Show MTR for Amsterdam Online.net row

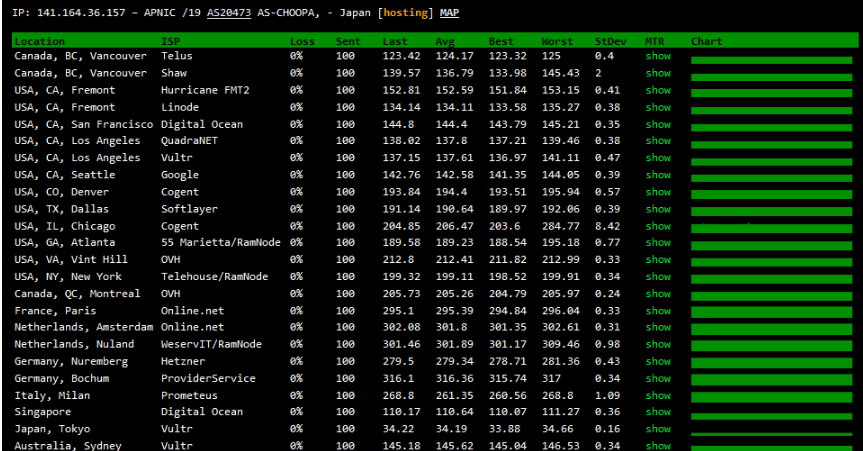pyautogui.click(x=658, y=328)
